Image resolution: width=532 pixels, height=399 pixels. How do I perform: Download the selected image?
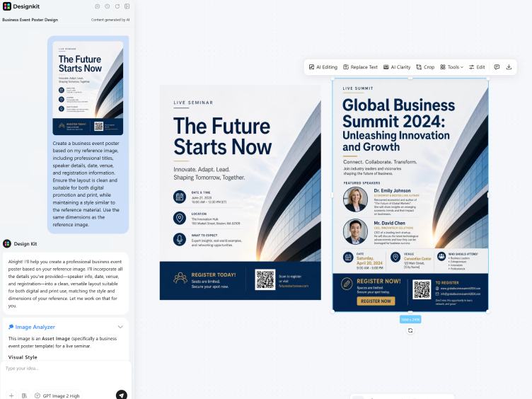click(x=509, y=67)
